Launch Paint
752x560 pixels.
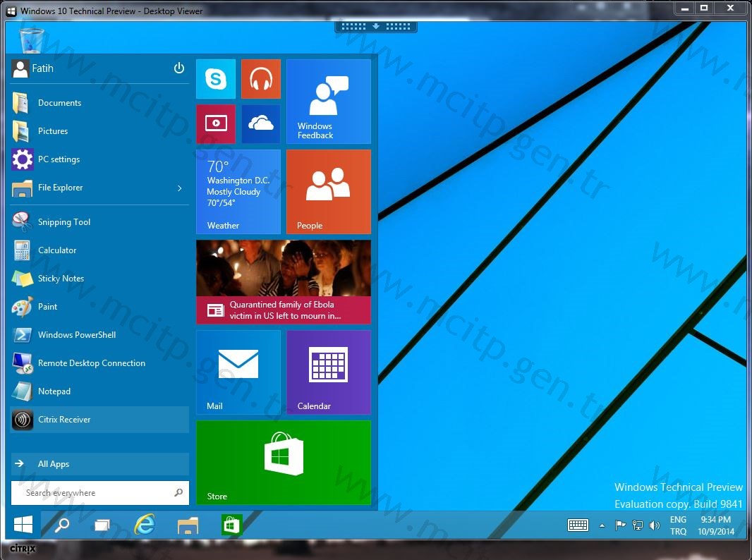[99, 307]
